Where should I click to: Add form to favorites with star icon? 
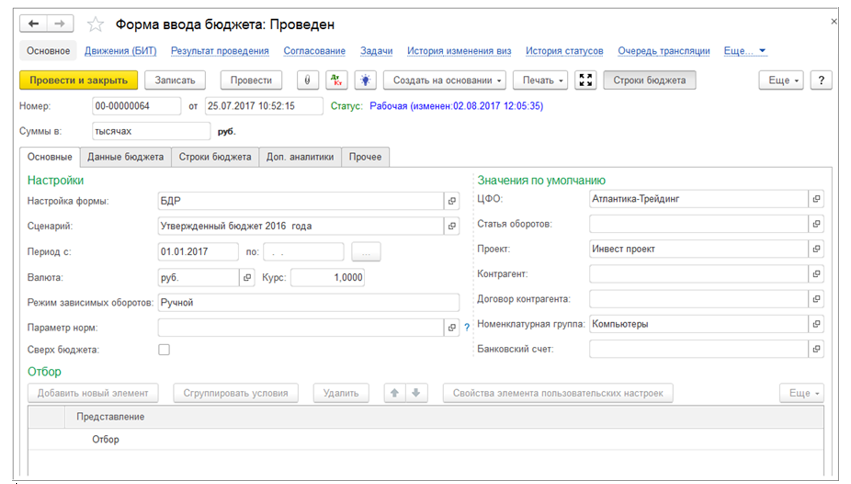click(x=96, y=23)
